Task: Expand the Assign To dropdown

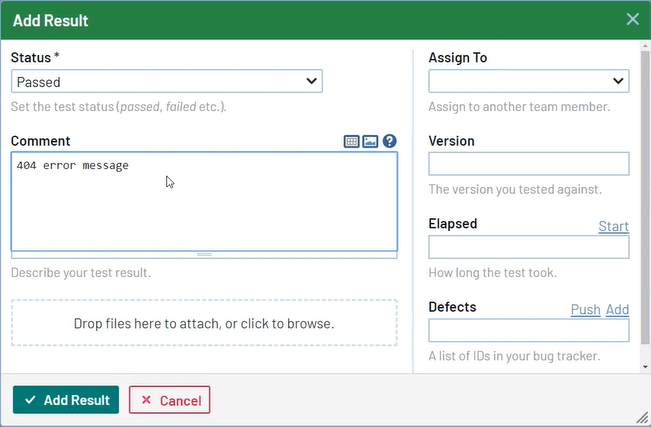Action: pos(528,81)
